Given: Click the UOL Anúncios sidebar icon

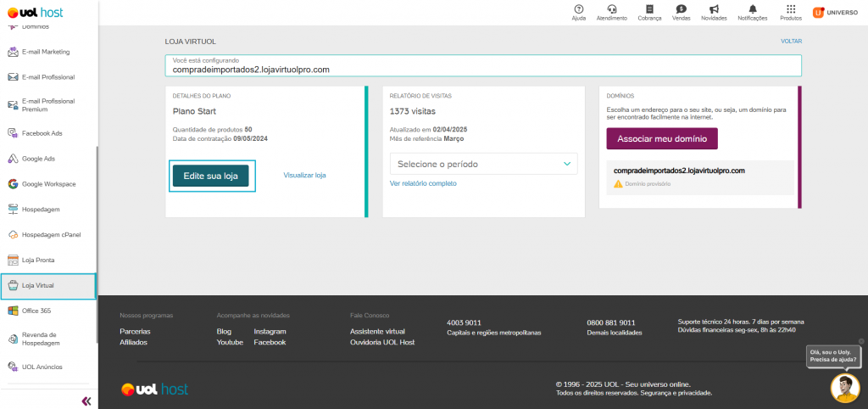Looking at the screenshot, I should tap(13, 367).
